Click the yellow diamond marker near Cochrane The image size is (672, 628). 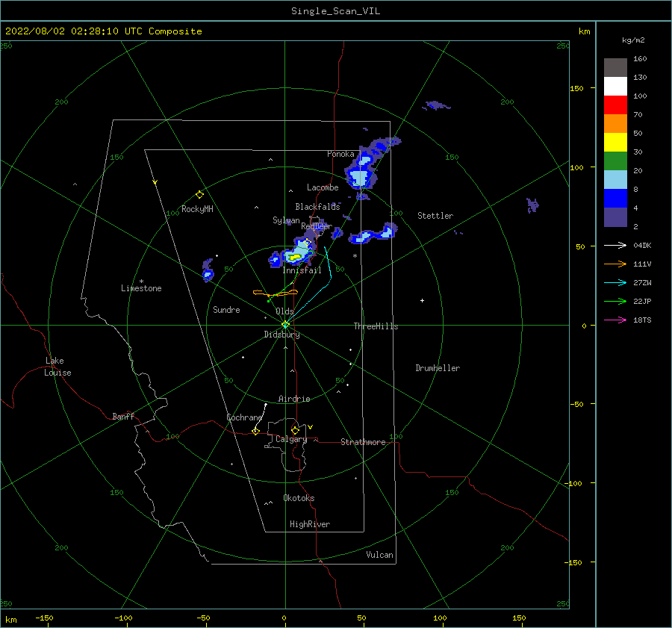click(255, 431)
